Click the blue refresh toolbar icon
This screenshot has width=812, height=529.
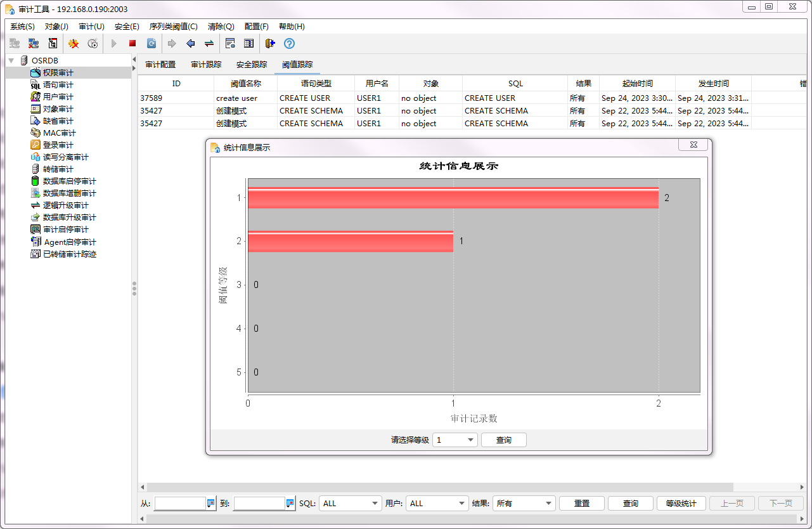pos(151,44)
